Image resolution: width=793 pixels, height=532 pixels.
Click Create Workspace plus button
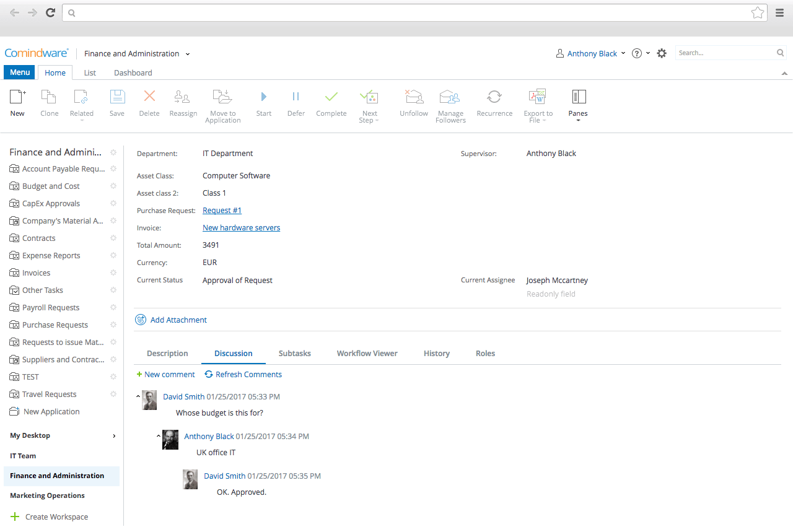pos(15,517)
